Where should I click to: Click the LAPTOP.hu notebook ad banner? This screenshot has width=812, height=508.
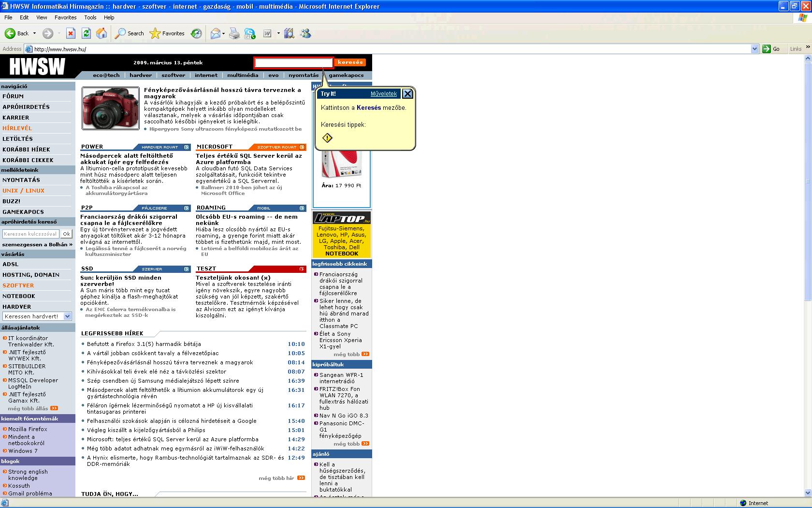click(342, 234)
